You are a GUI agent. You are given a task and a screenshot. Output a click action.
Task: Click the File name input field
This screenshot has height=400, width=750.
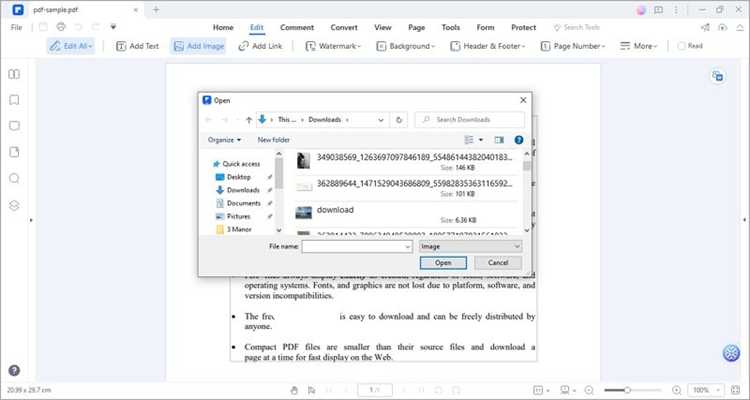point(357,246)
